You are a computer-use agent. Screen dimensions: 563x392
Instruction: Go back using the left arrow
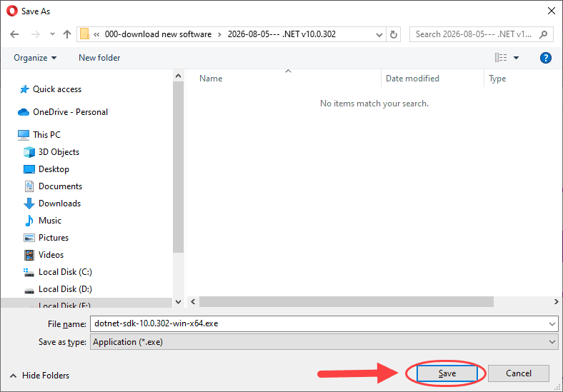[14, 34]
